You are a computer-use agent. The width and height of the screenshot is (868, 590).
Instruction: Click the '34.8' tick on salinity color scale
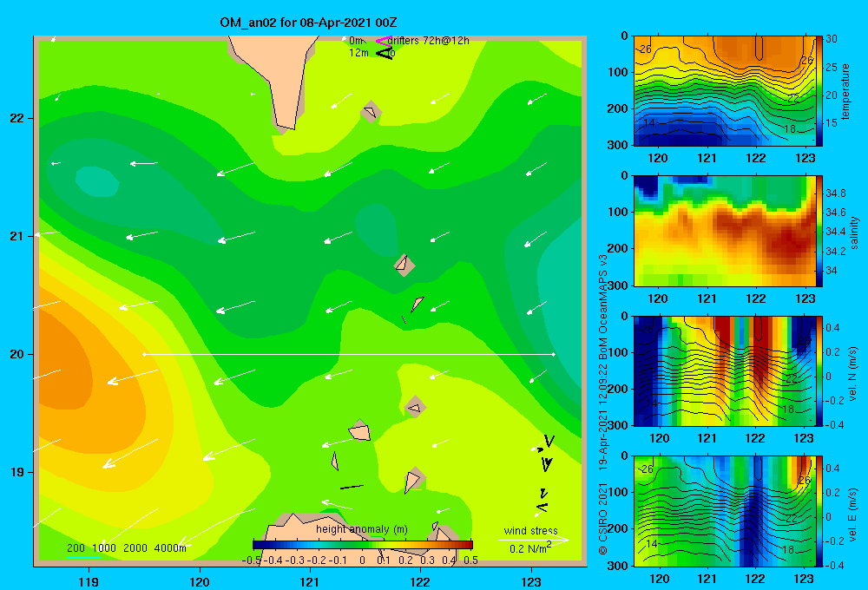point(835,193)
